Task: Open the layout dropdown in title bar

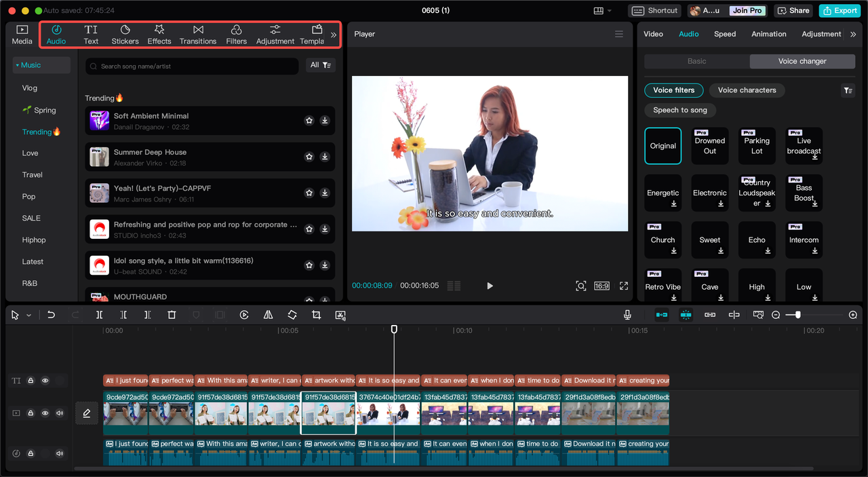Action: [x=603, y=10]
